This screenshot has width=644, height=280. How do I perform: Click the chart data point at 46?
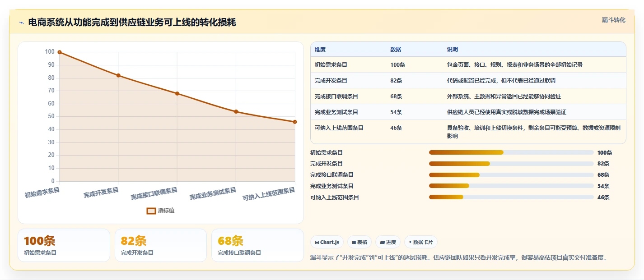tap(295, 122)
